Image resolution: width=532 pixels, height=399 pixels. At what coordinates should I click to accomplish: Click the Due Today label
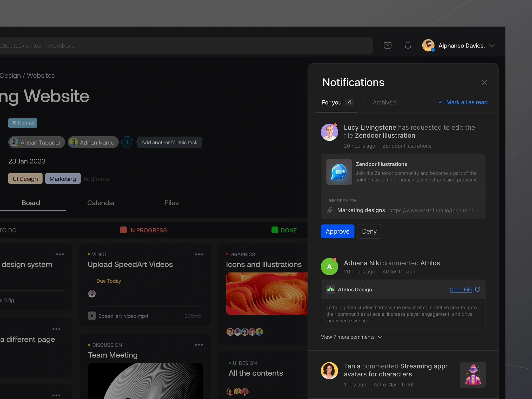(109, 281)
